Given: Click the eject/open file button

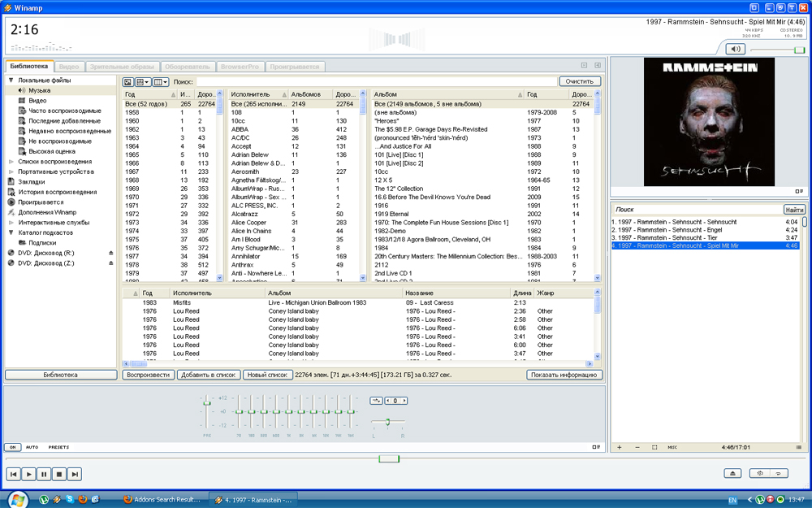Looking at the screenshot, I should click(732, 473).
